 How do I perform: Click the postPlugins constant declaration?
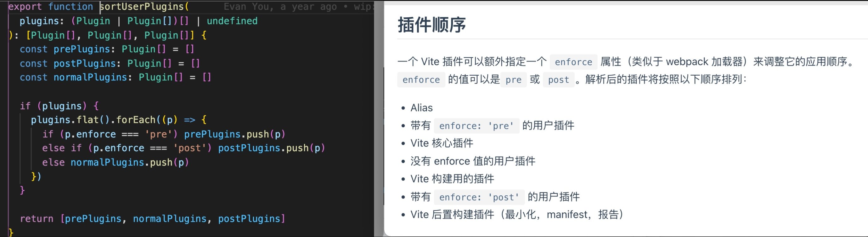85,63
